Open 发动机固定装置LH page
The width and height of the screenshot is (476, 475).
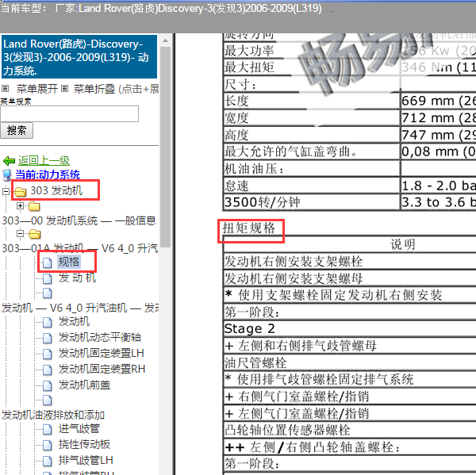(101, 353)
